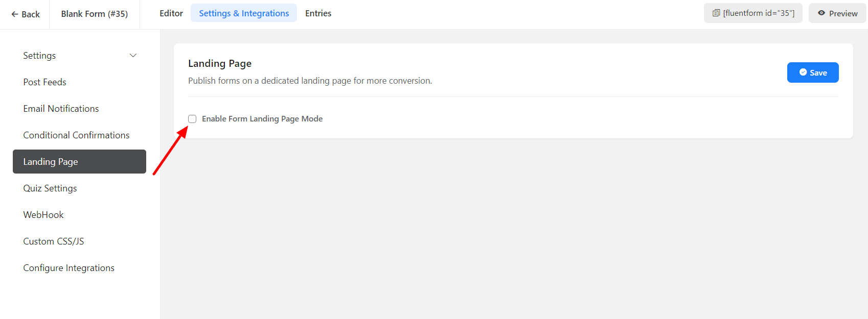The height and width of the screenshot is (319, 868).
Task: Click the shortcode copy icon
Action: click(716, 13)
